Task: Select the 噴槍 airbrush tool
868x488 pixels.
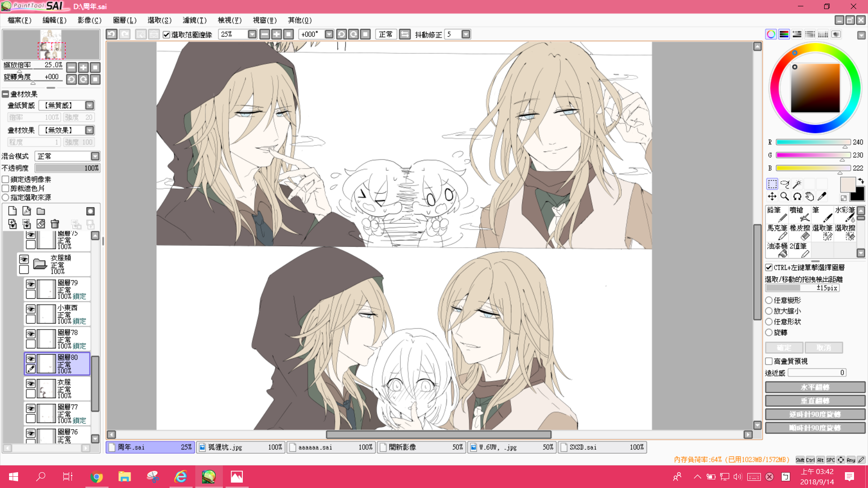Action: tap(800, 214)
